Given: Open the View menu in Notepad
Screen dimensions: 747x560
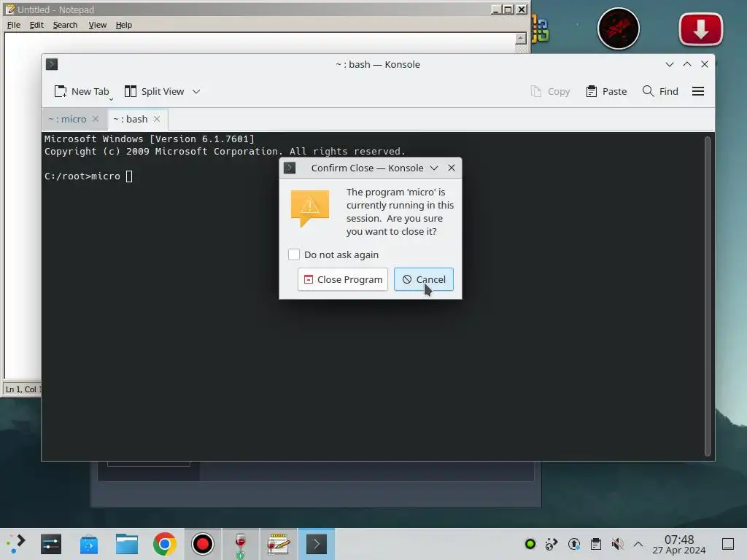Looking at the screenshot, I should [97, 25].
